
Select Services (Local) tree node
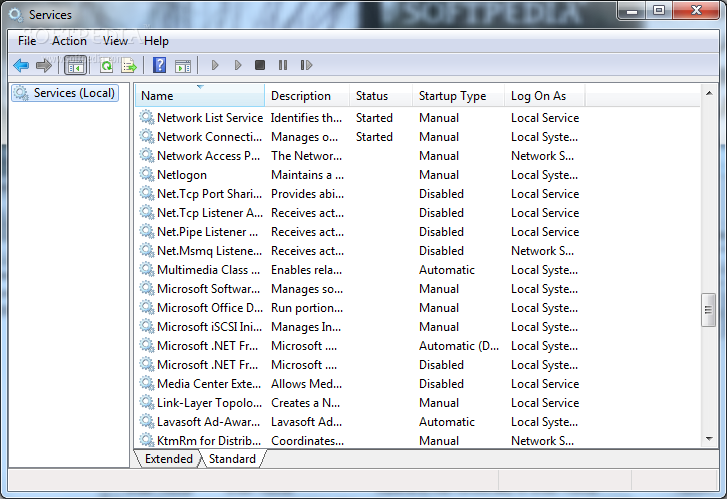[x=65, y=93]
